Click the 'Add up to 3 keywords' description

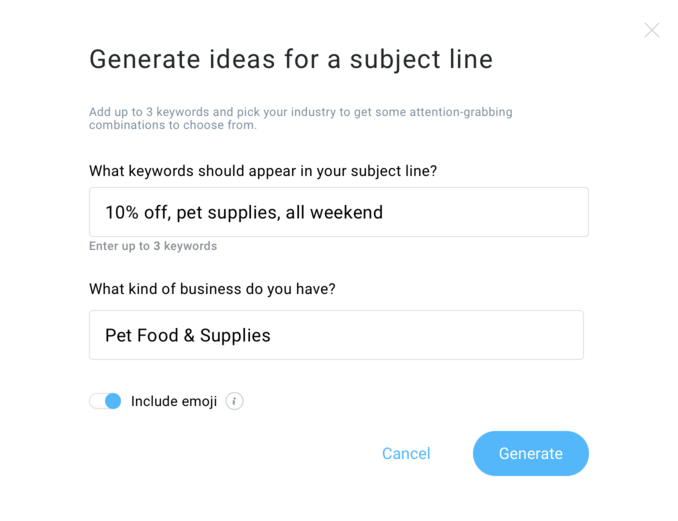[x=300, y=118]
